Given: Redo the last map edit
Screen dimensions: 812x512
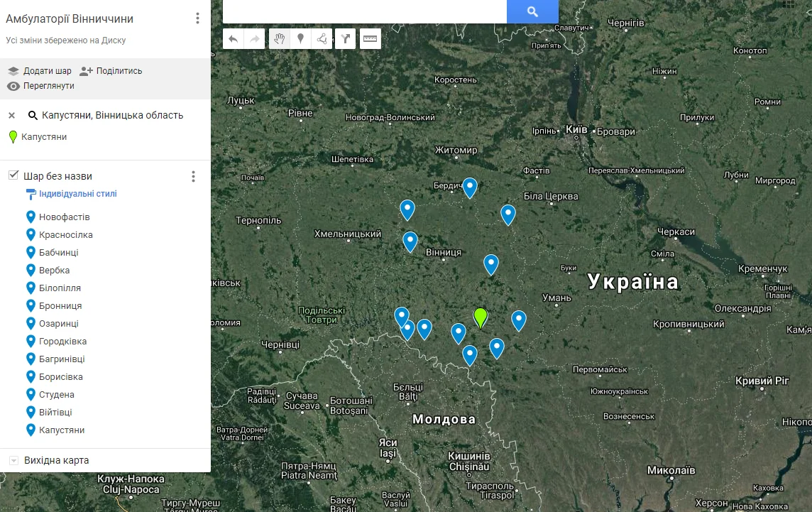Looking at the screenshot, I should 254,39.
